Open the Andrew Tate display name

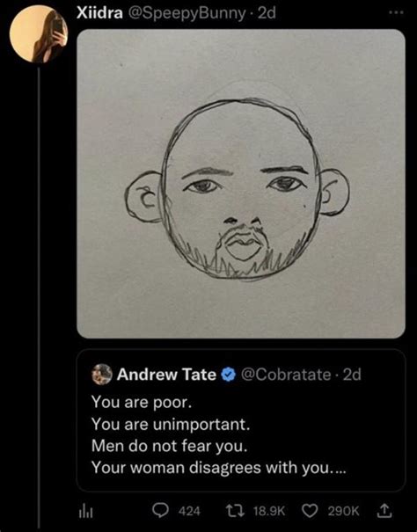coord(166,375)
